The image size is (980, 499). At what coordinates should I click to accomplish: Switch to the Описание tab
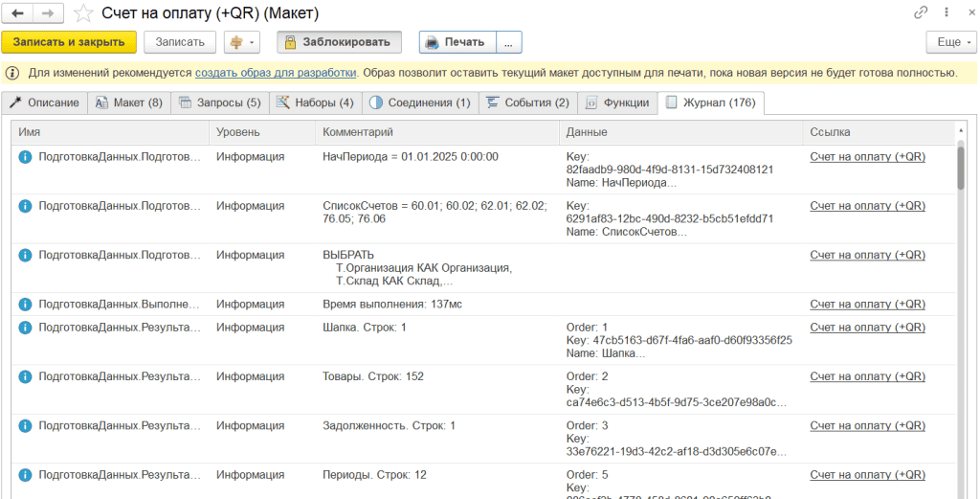(44, 103)
